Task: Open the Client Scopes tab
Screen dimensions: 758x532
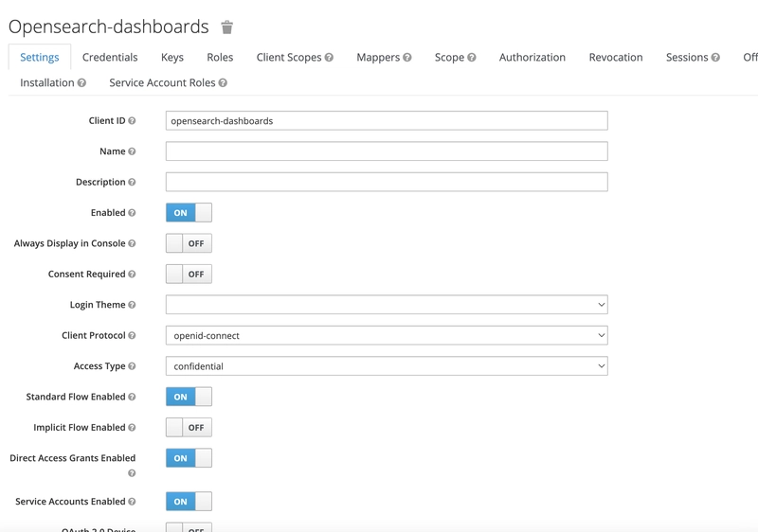Action: [289, 58]
